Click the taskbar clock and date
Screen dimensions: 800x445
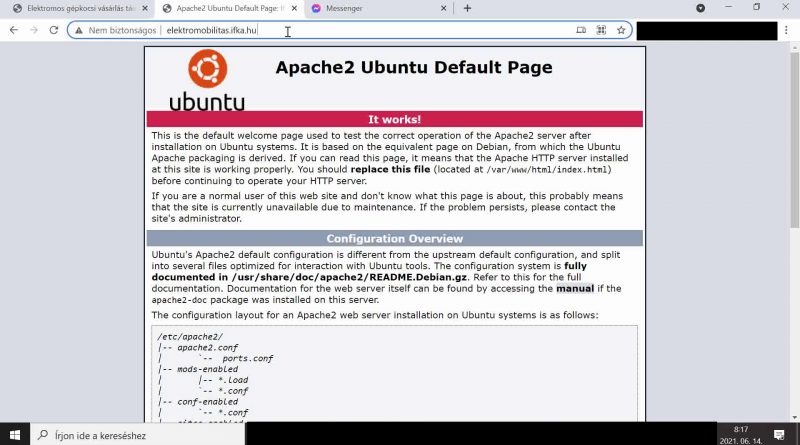[x=741, y=435]
